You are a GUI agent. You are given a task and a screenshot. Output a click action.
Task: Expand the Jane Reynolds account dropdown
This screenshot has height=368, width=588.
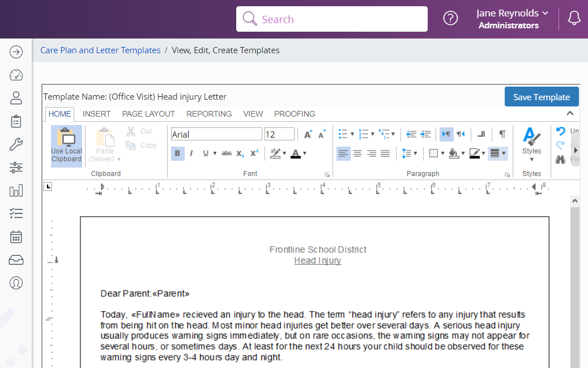(512, 13)
